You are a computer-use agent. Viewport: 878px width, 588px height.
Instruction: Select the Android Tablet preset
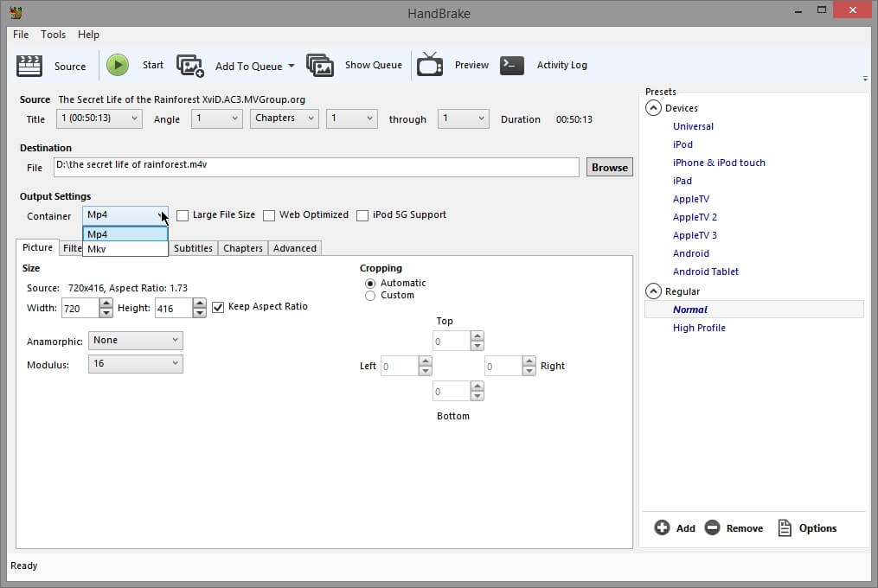[x=706, y=272]
